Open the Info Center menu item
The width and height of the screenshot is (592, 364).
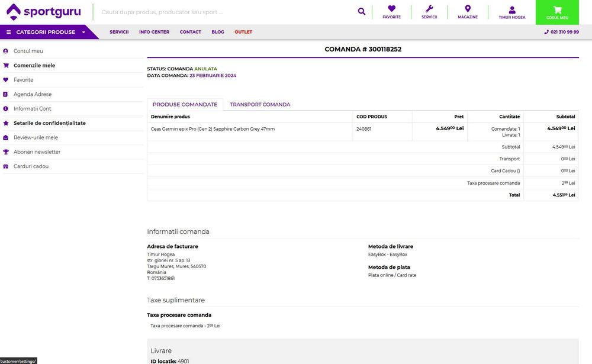(154, 32)
